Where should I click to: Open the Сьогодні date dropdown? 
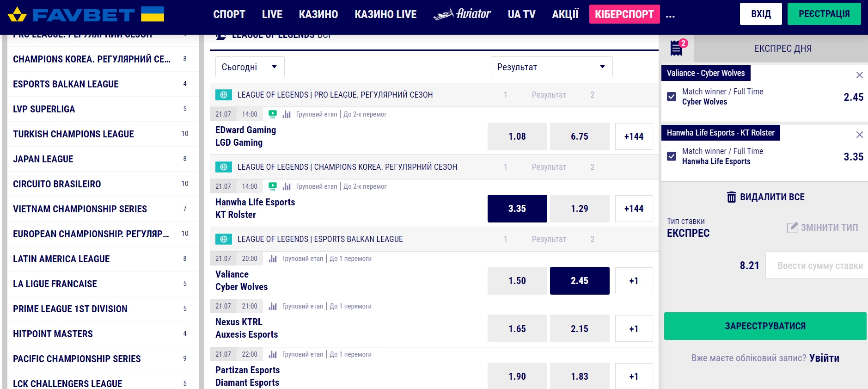tap(250, 67)
